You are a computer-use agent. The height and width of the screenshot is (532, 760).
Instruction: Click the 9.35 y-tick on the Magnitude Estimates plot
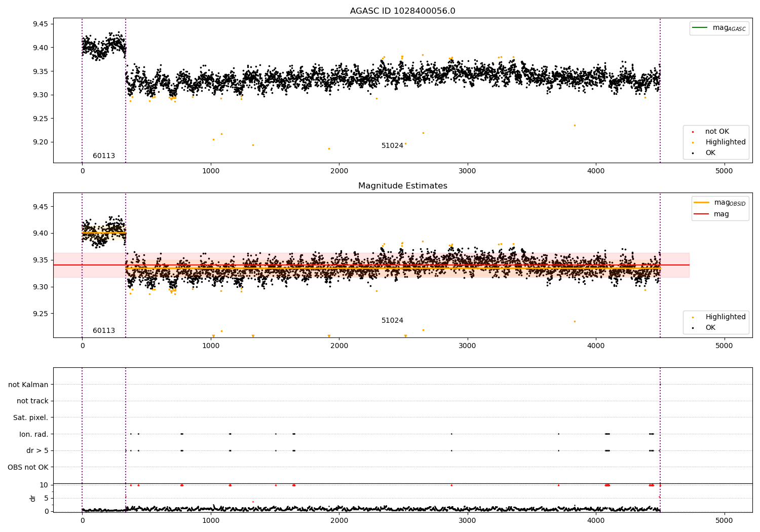point(41,260)
